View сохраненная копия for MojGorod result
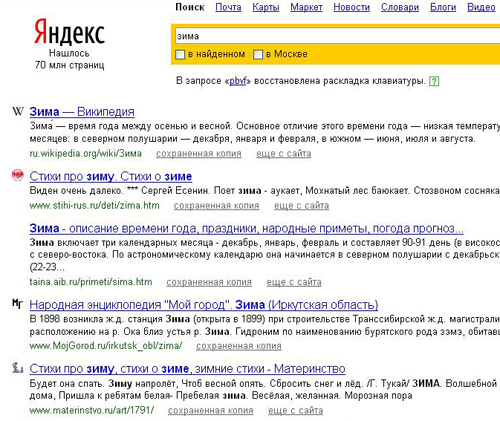The width and height of the screenshot is (500, 421). (239, 346)
